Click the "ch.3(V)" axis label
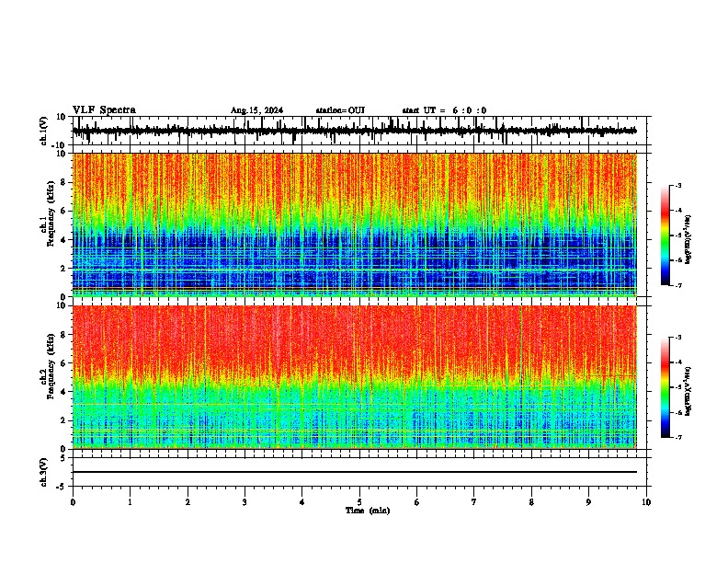 pos(44,472)
